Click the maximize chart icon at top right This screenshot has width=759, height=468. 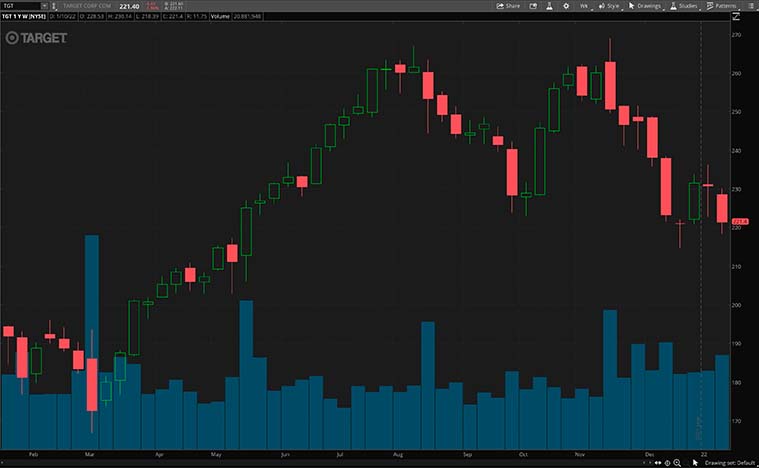pos(736,16)
